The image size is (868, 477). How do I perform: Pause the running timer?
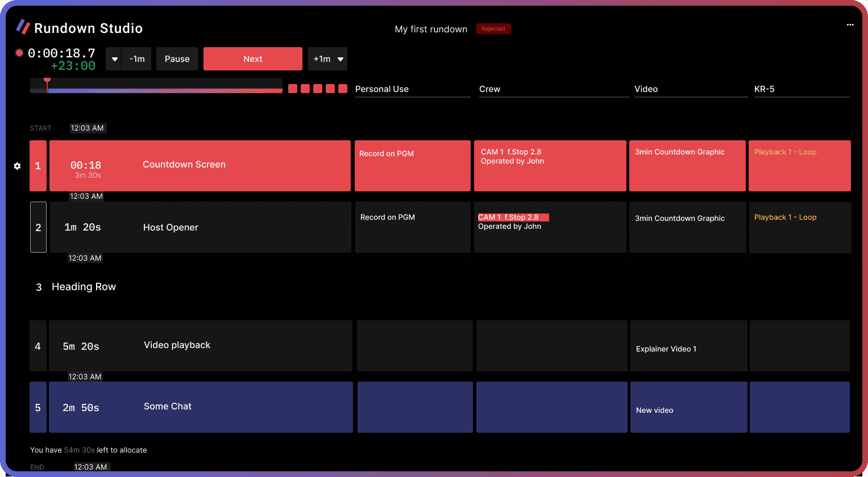click(177, 58)
